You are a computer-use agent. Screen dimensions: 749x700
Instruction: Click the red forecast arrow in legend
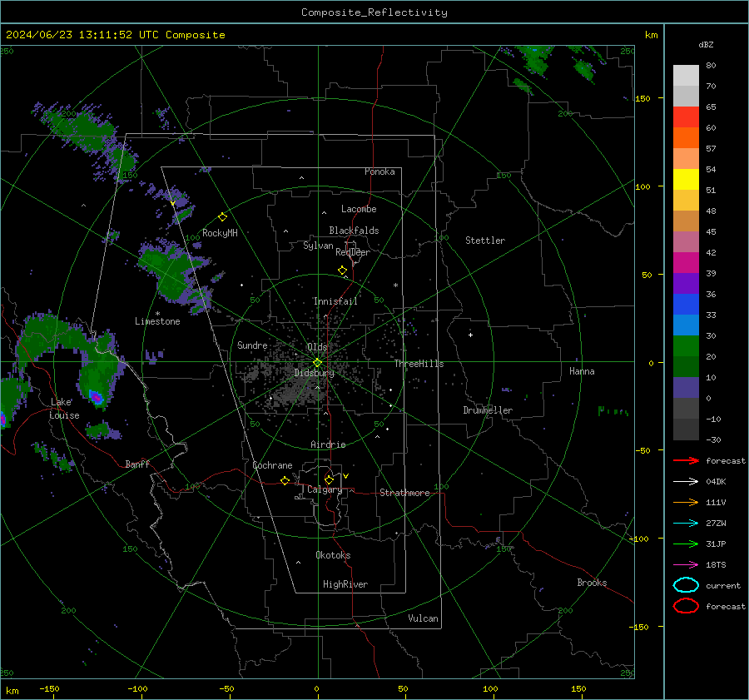pyautogui.click(x=686, y=460)
